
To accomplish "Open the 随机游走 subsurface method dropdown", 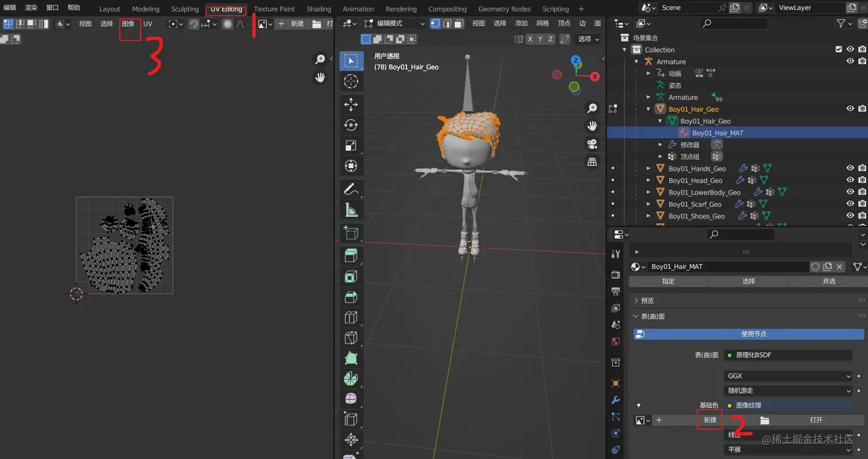I will click(788, 391).
